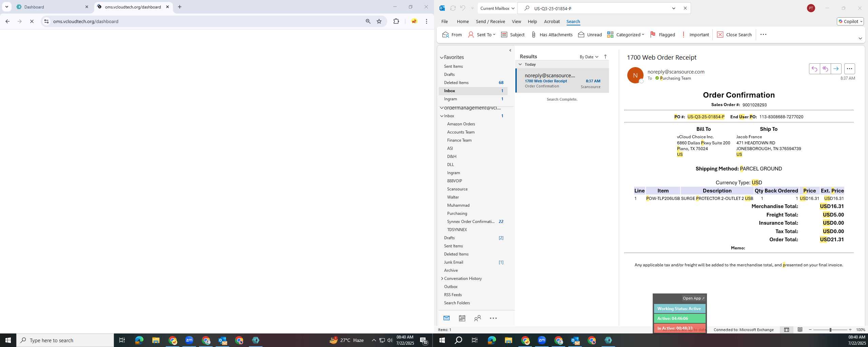The image size is (868, 347).
Task: Click the Chrome address bar URL
Action: click(x=86, y=21)
